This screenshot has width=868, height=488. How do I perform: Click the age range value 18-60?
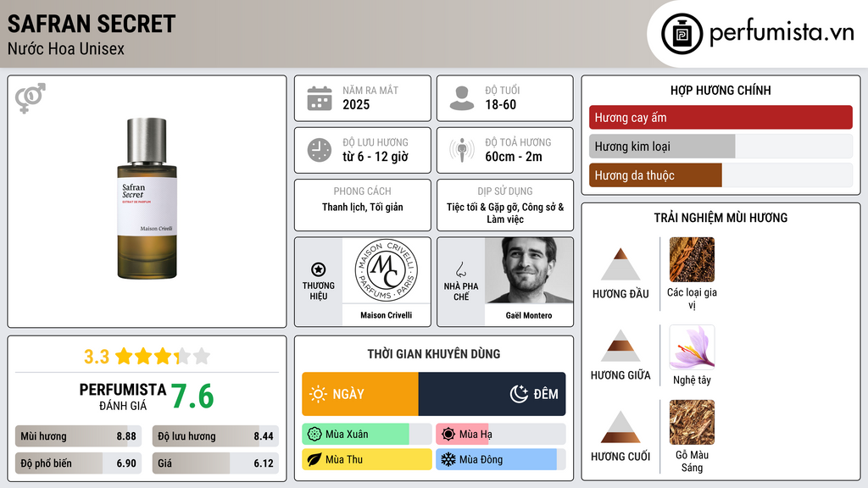coord(500,104)
